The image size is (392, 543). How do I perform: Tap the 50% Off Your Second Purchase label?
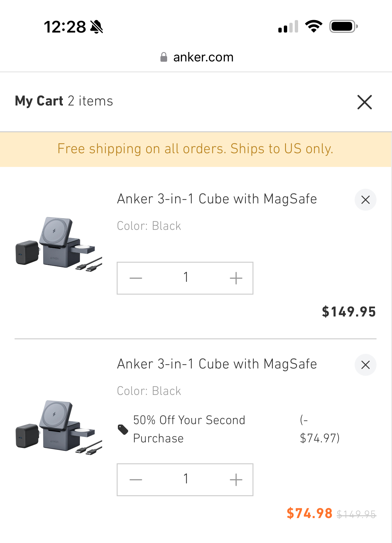click(189, 429)
